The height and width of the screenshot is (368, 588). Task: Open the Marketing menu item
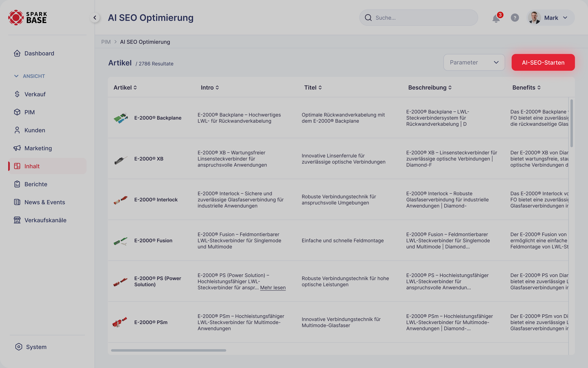(47, 148)
